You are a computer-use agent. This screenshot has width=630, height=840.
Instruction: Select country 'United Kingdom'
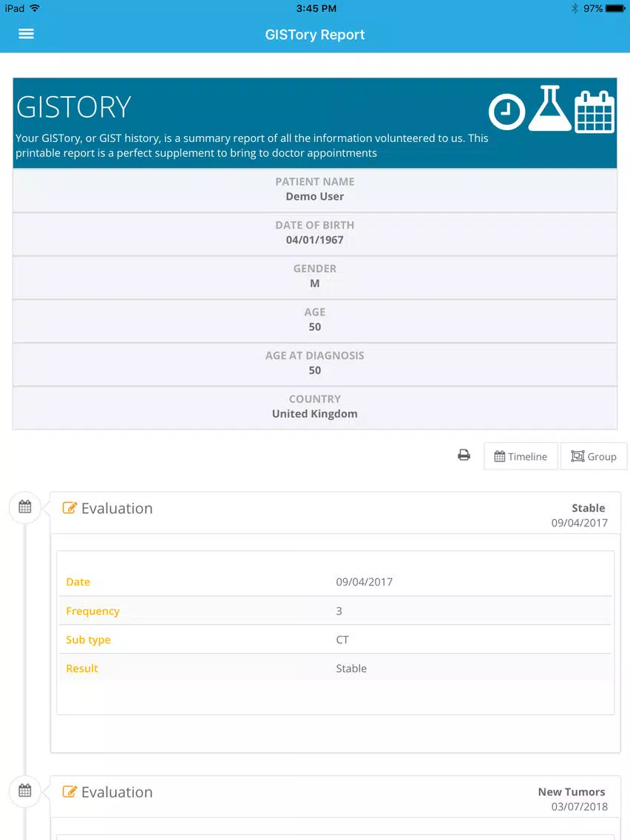315,413
